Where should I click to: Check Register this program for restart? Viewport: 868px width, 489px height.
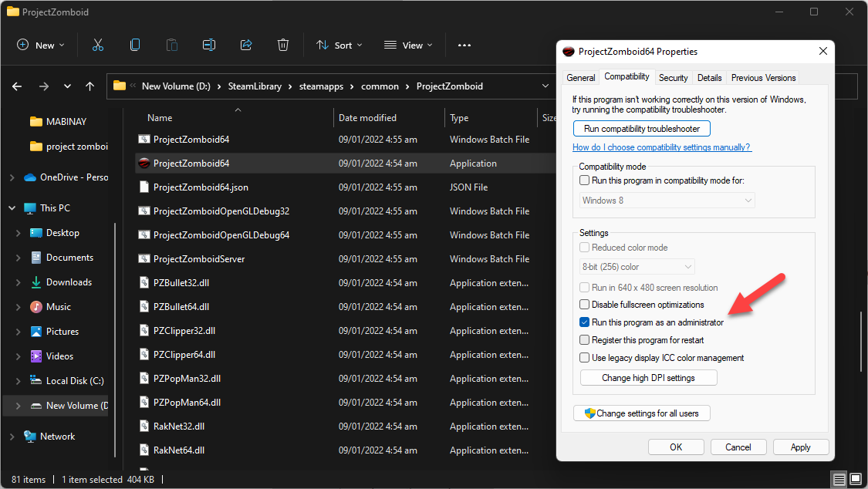point(584,339)
